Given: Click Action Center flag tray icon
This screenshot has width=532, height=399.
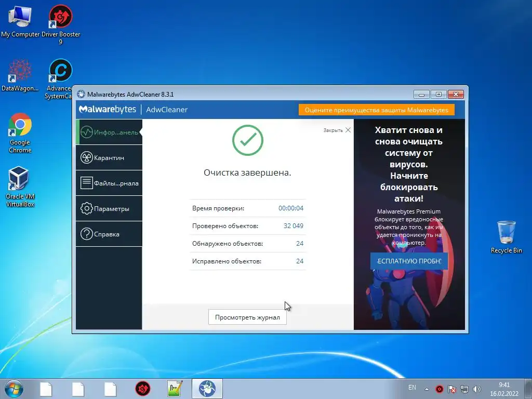Looking at the screenshot, I should tap(452, 389).
